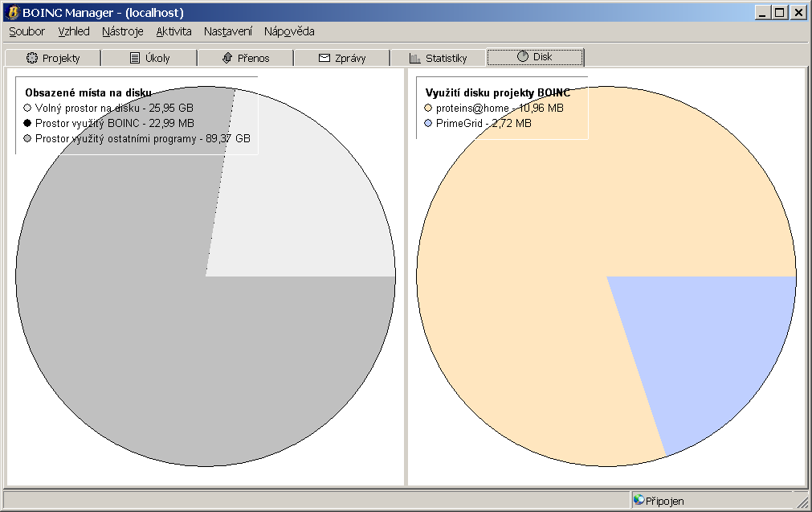Click 'PrimeGrid - 2,72 MB' legend entry
Screen dimensions: 812x512
(484, 123)
